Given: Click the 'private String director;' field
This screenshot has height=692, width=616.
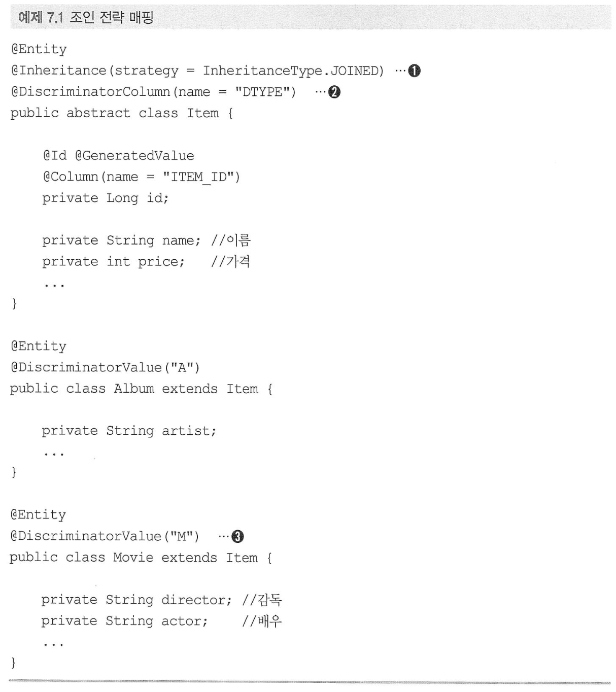Looking at the screenshot, I should click(x=136, y=600).
